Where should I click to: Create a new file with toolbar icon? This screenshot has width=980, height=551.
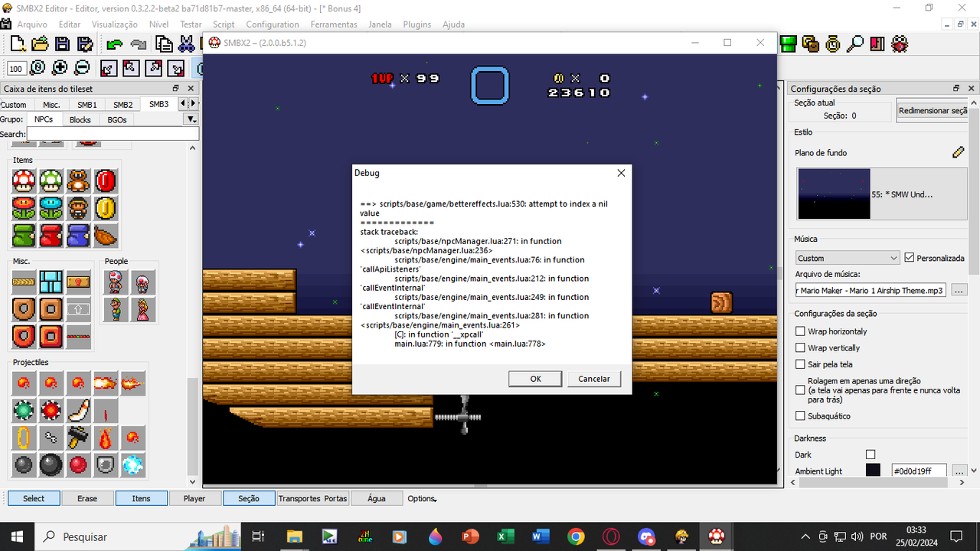[18, 44]
